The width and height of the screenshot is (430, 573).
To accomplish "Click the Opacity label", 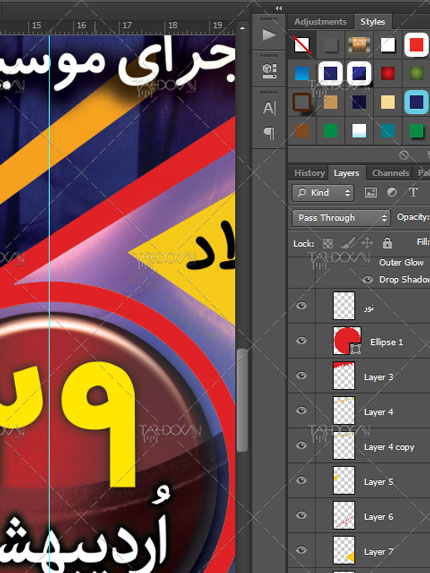I will tap(412, 217).
